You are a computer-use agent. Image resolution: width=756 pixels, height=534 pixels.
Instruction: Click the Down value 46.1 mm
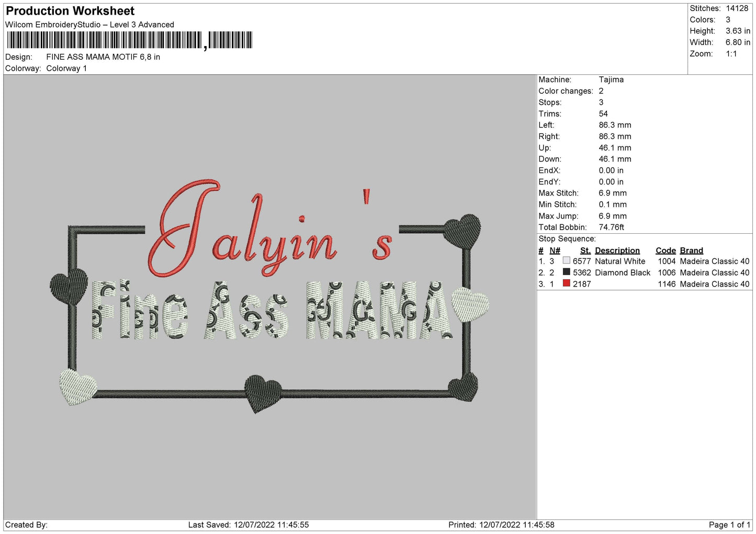615,159
